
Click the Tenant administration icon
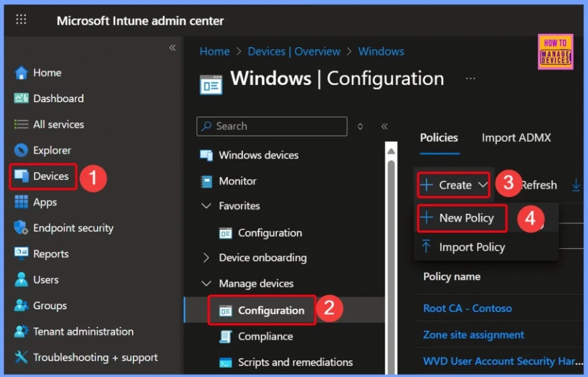coord(21,331)
